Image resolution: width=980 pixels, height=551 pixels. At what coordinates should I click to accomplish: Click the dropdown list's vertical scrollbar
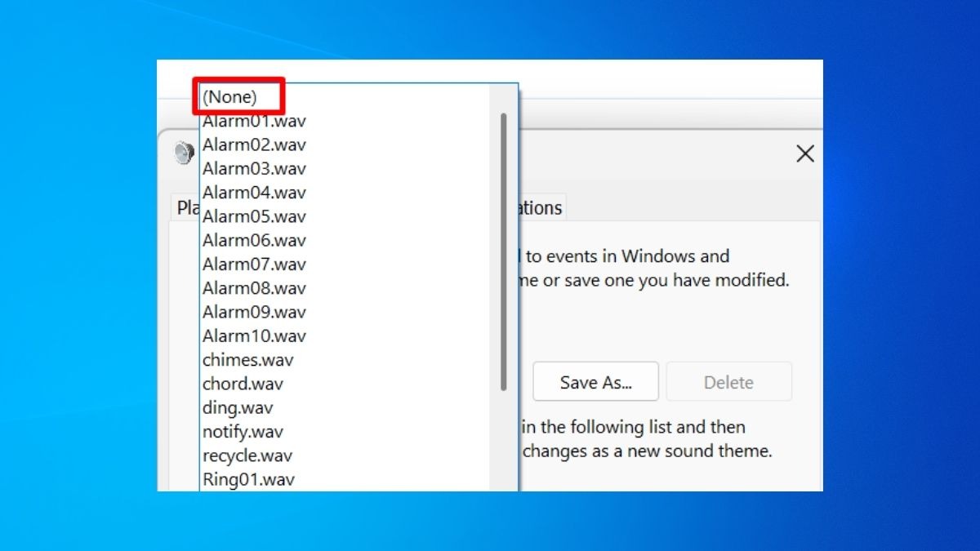point(503,251)
